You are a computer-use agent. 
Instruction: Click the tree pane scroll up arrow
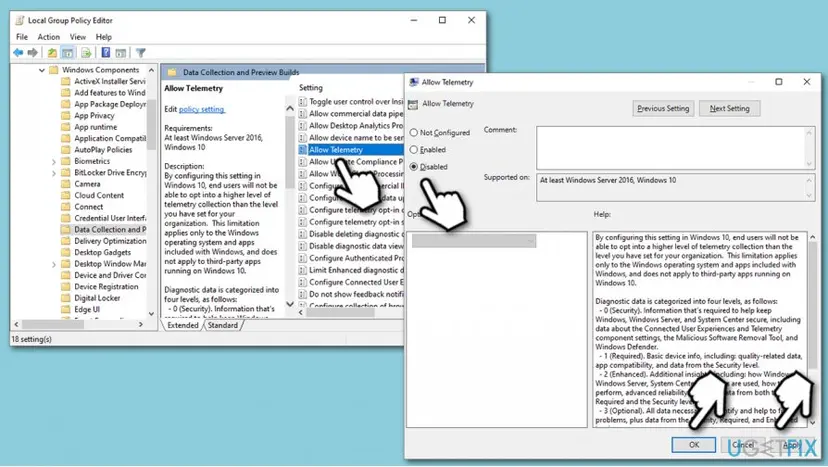(152, 70)
